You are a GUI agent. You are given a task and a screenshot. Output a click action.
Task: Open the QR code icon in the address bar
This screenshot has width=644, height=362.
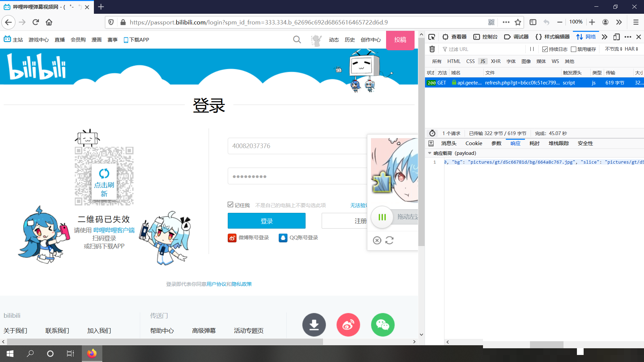491,22
